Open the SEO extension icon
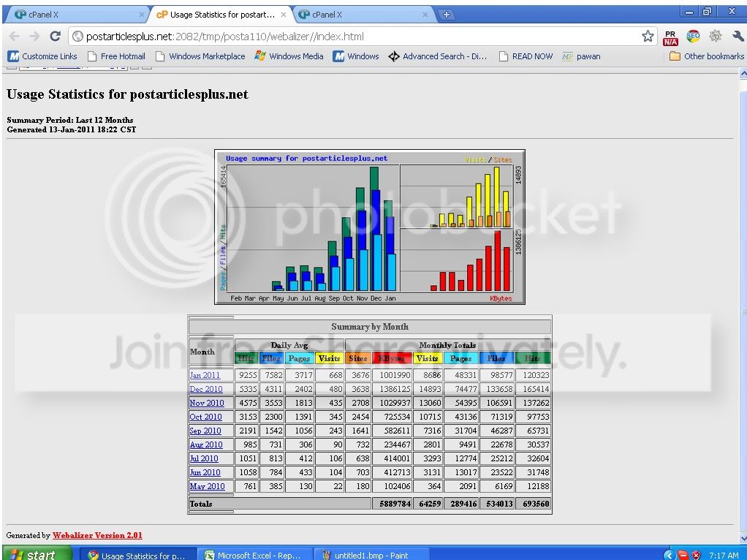 (693, 37)
